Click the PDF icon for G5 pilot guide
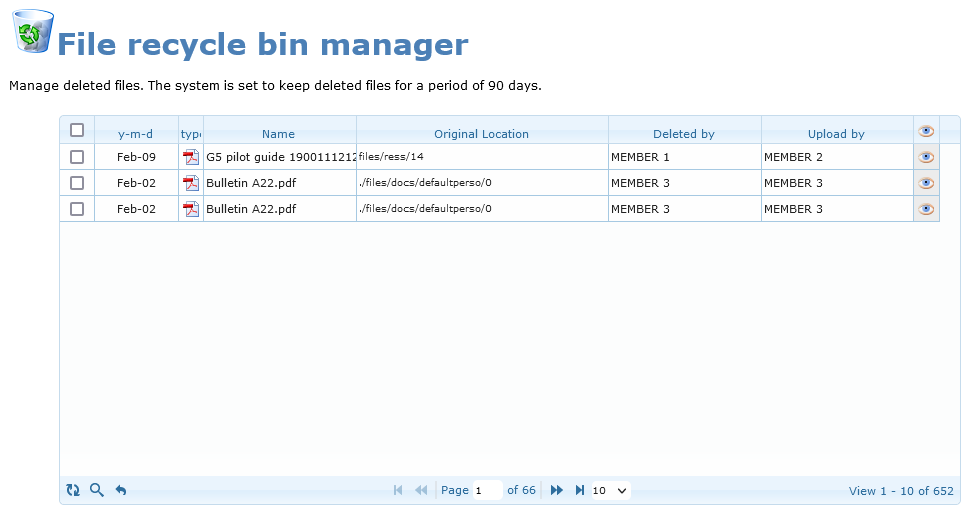This screenshot has height=523, width=979. tap(191, 157)
